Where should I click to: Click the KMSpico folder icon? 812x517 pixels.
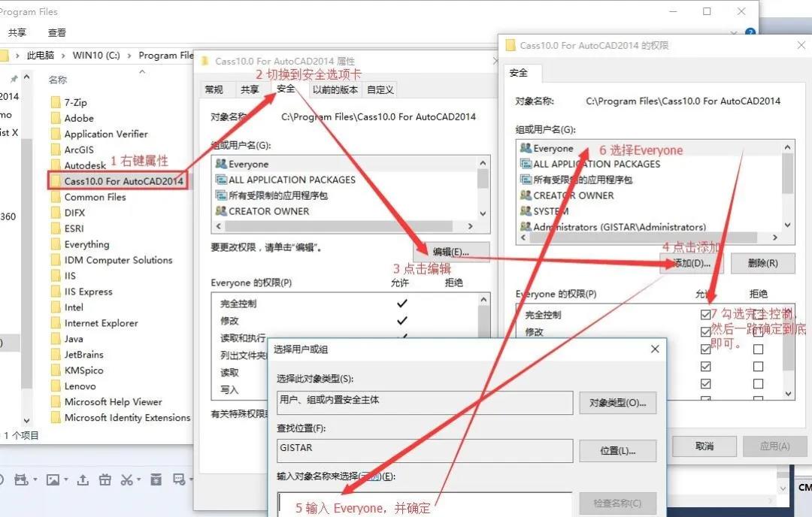[56, 370]
